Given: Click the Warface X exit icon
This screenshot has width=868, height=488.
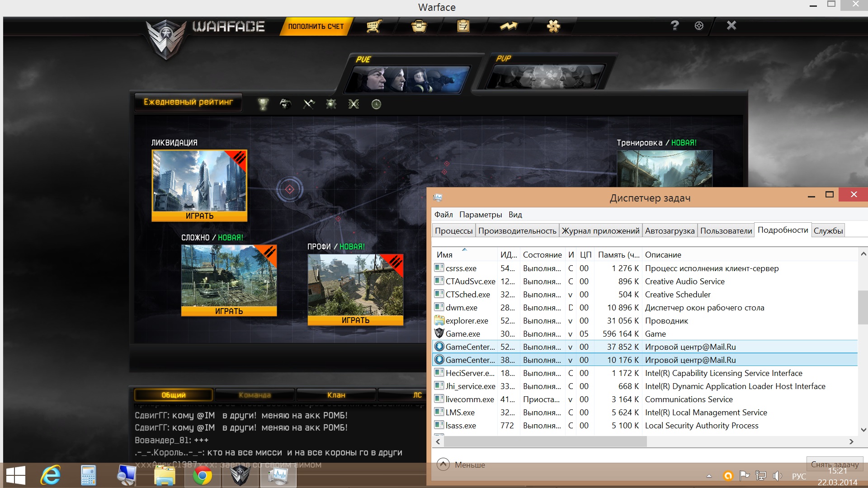Looking at the screenshot, I should pyautogui.click(x=731, y=25).
